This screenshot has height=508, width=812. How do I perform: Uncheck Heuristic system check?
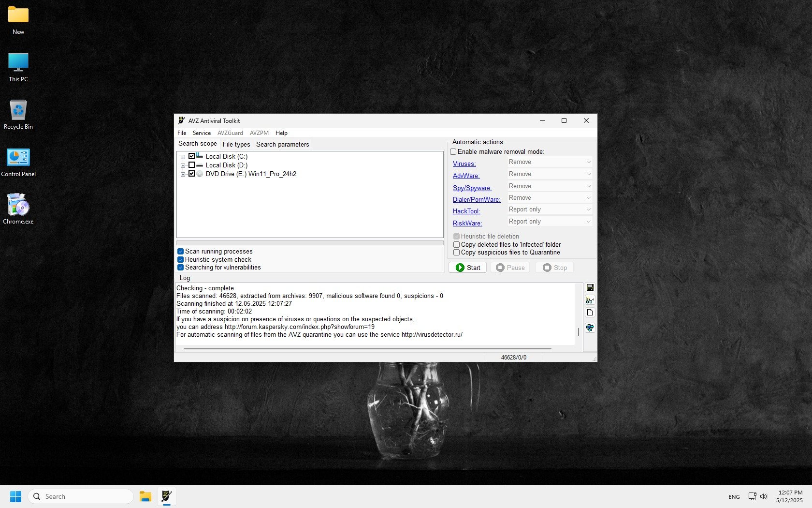[x=180, y=259]
